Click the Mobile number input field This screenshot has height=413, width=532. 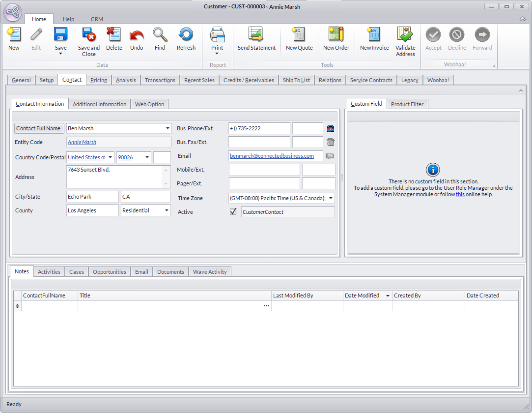click(264, 170)
